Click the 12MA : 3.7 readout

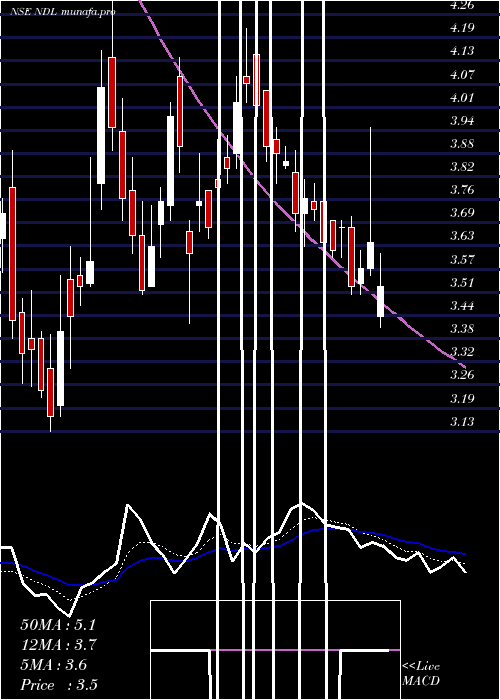[x=58, y=645]
